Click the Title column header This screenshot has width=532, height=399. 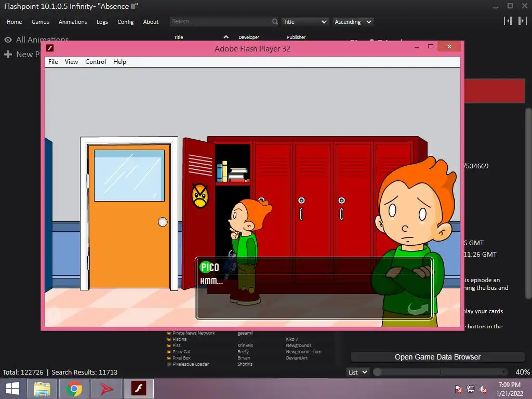[179, 37]
